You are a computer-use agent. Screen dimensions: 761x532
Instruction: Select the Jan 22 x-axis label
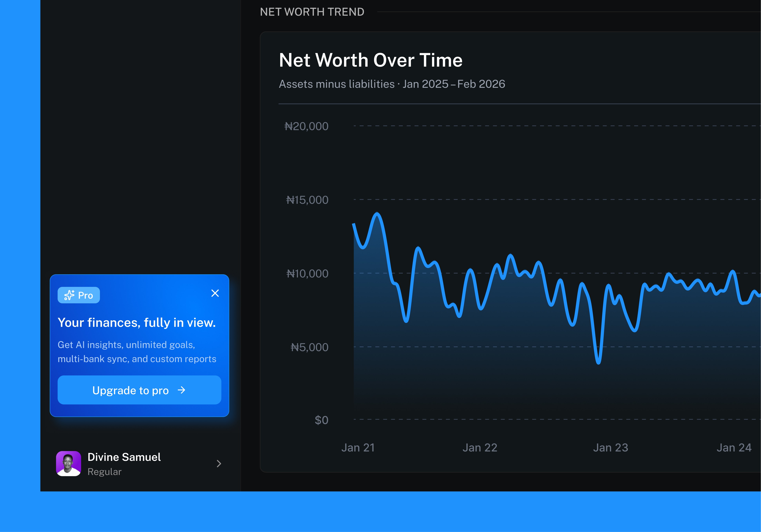pyautogui.click(x=480, y=448)
